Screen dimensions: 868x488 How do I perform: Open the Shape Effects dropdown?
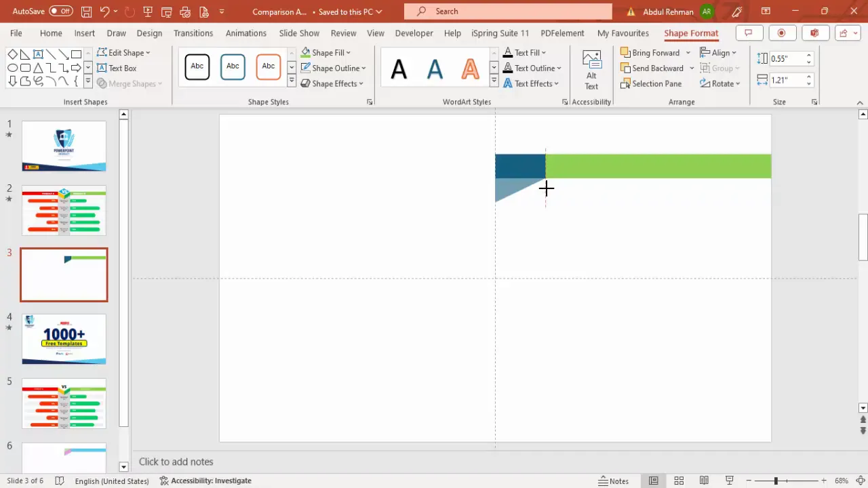tap(332, 83)
